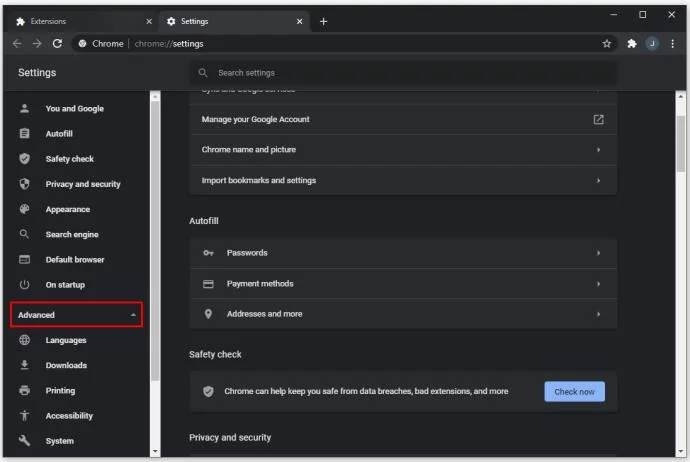Open the Extensions puzzle icon in the toolbar
This screenshot has width=690, height=462.
(632, 44)
